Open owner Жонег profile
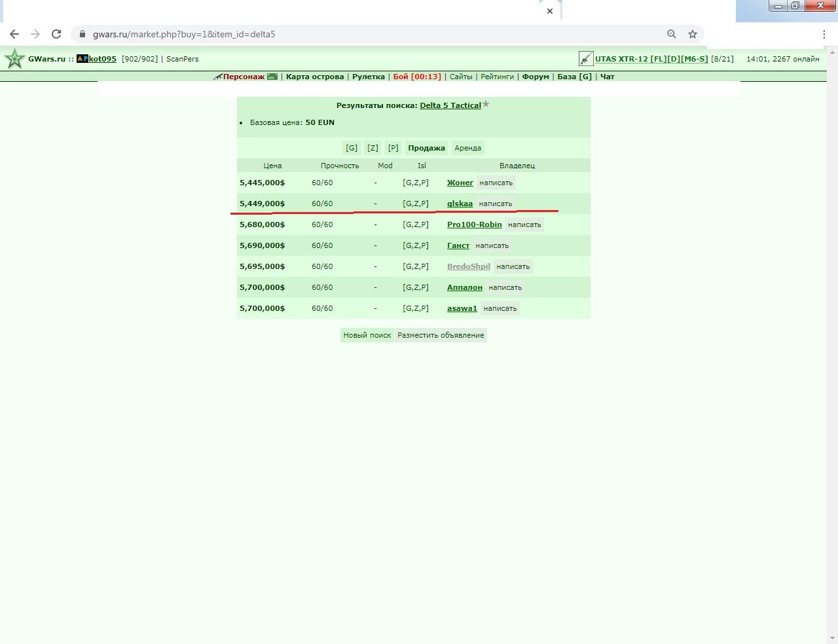This screenshot has height=644, width=838. tap(460, 183)
